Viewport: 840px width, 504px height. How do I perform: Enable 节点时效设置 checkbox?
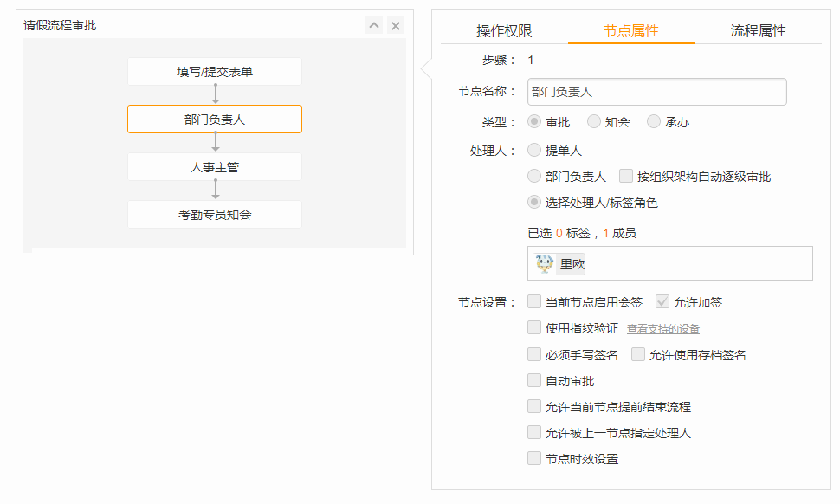tap(534, 458)
